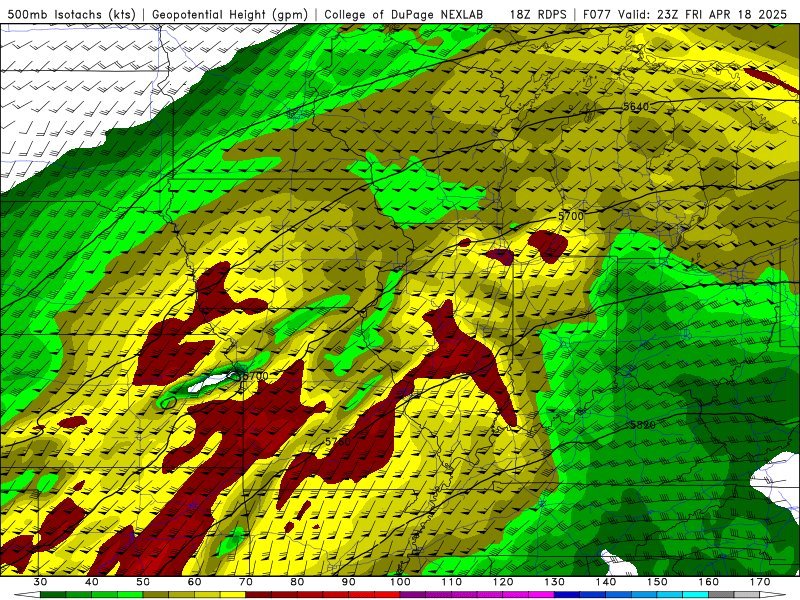Click the dark green legend swatch under 30
800x600 pixels.
coord(53,595)
